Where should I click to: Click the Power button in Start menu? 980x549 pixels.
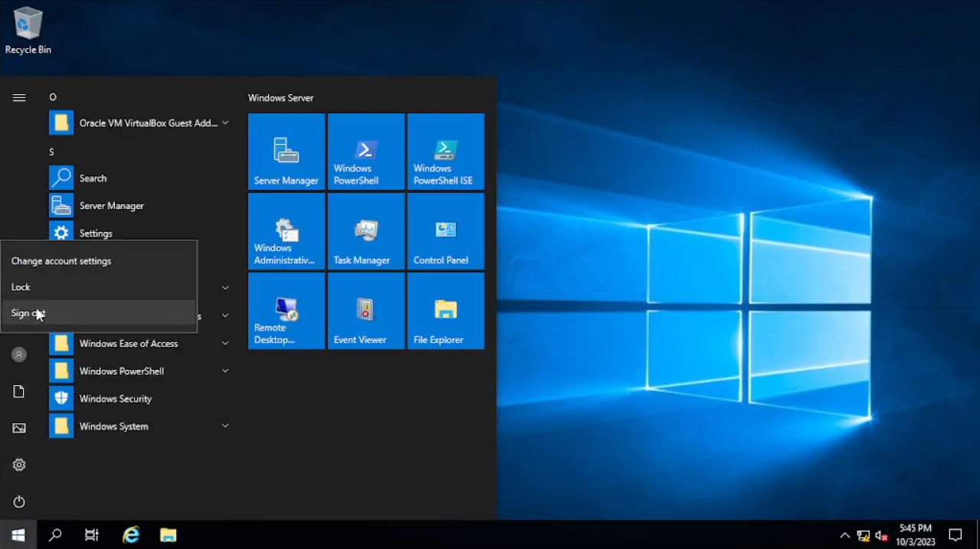[19, 502]
